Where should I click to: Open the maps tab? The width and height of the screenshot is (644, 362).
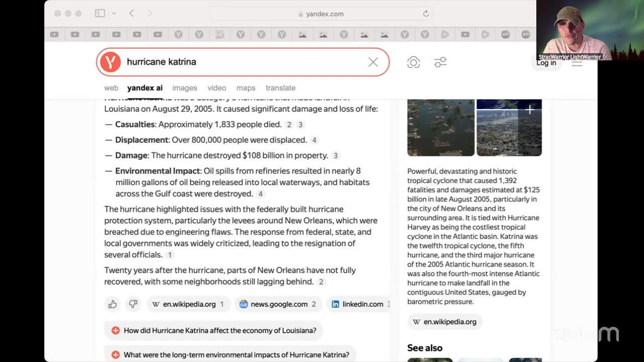(246, 88)
